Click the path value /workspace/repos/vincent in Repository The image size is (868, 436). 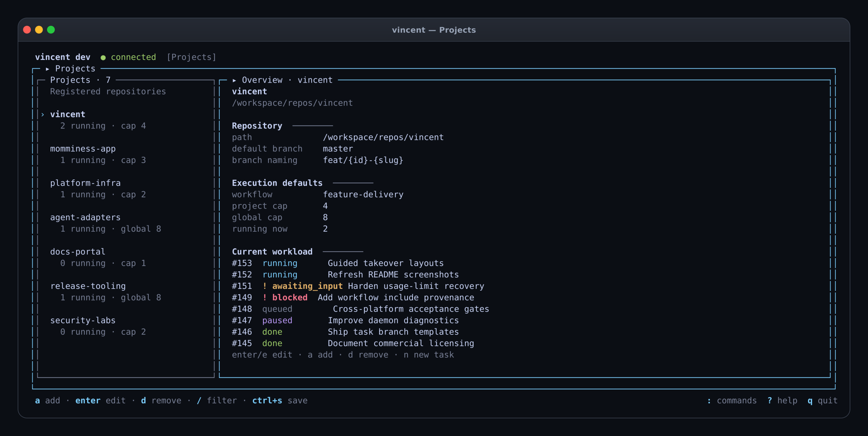pyautogui.click(x=383, y=138)
